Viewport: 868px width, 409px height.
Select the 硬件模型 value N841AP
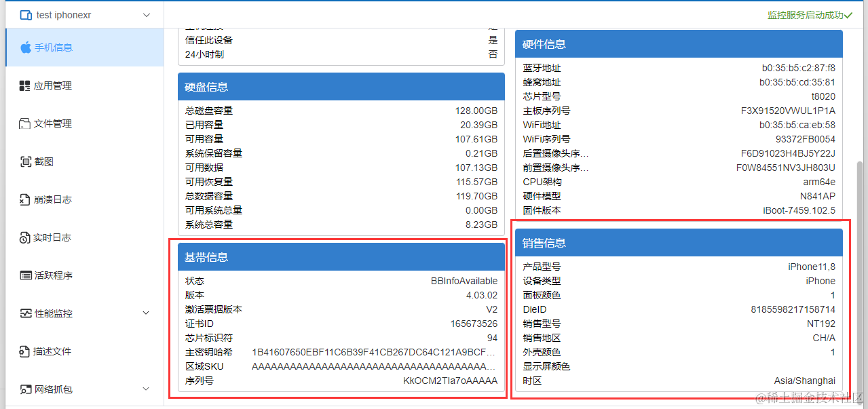point(818,196)
